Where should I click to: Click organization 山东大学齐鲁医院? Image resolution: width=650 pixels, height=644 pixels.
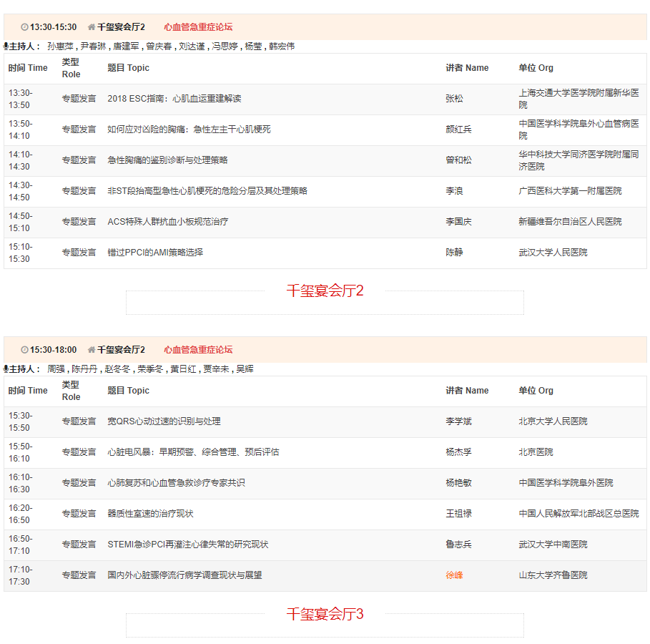click(553, 575)
